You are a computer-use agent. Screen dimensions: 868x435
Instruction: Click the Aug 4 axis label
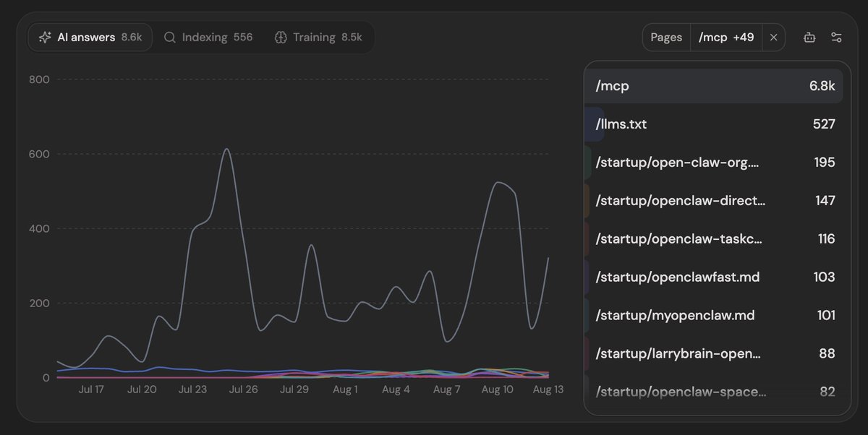tap(396, 389)
